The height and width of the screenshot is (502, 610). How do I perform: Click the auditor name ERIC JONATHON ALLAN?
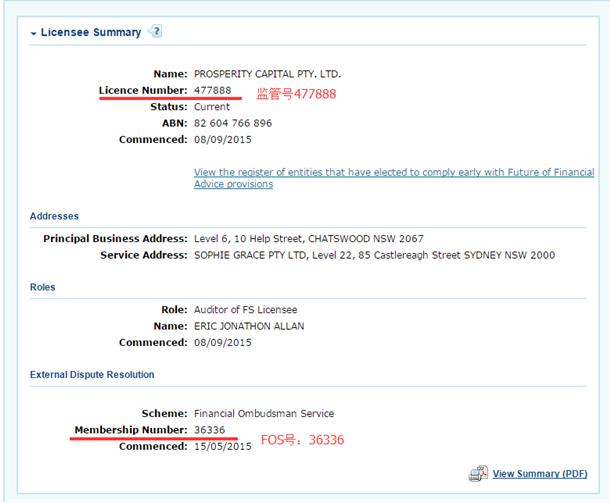[x=249, y=326]
